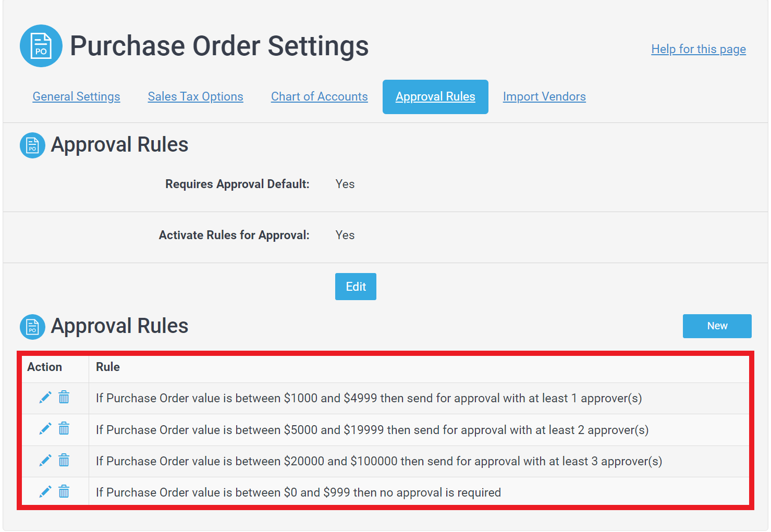
Task: Edit the $5000 to $19999 approval rule
Action: point(45,429)
